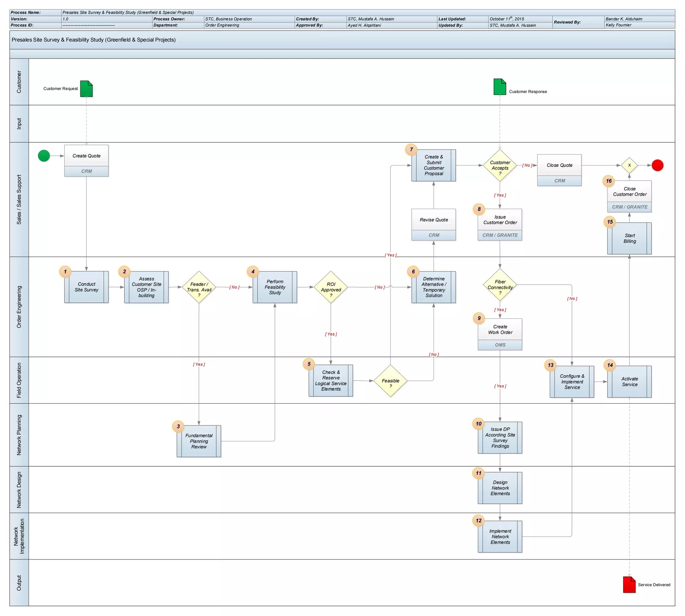The height and width of the screenshot is (616, 685).
Task: Click the Fiber Connectivity decision diamond
Action: (500, 285)
